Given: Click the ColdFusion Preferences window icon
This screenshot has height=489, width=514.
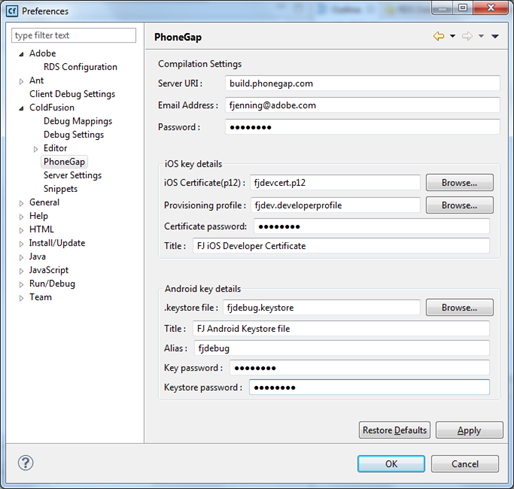Looking at the screenshot, I should pos(12,11).
